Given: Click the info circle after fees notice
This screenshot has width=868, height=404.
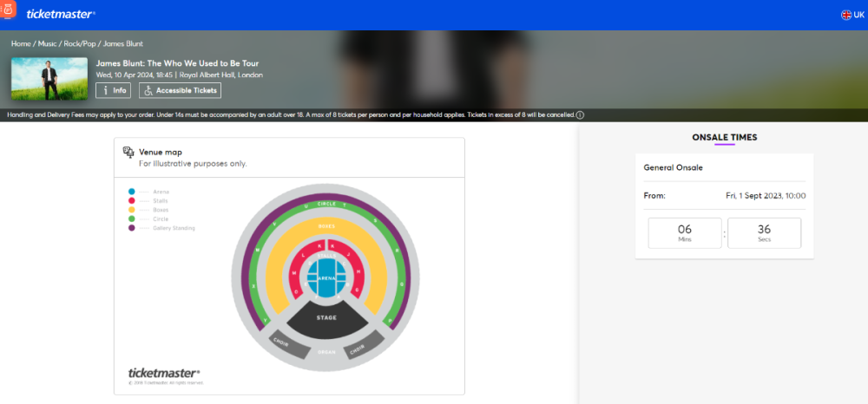Looking at the screenshot, I should [x=580, y=114].
